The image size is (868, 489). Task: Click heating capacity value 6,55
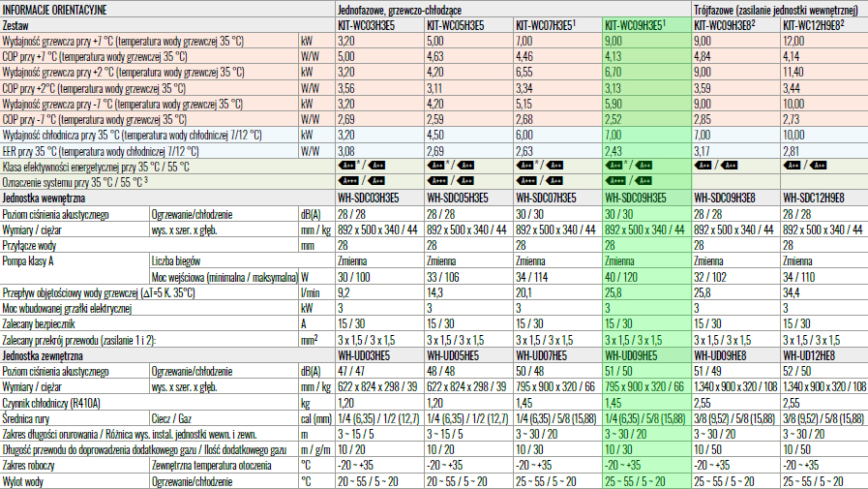pyautogui.click(x=524, y=72)
